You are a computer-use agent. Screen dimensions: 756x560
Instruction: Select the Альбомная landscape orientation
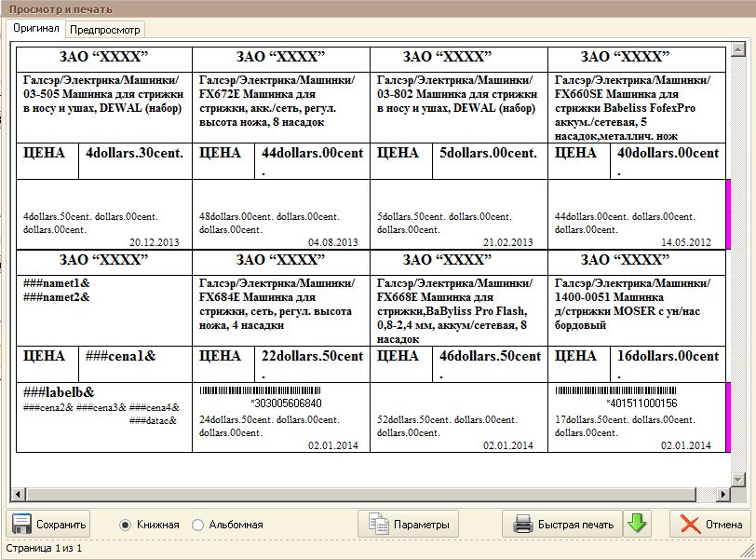click(197, 525)
